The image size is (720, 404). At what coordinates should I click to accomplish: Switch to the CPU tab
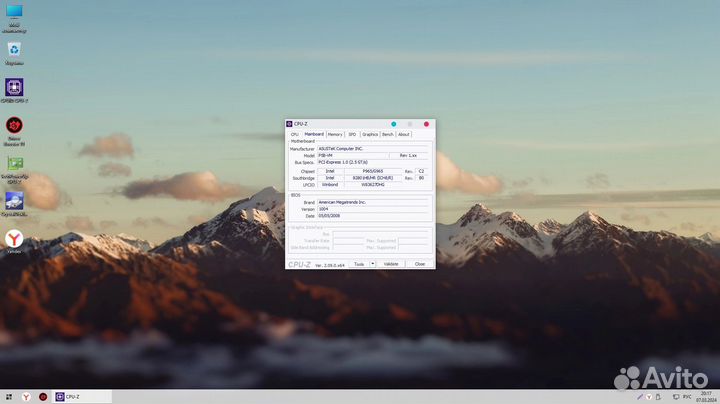click(x=295, y=134)
